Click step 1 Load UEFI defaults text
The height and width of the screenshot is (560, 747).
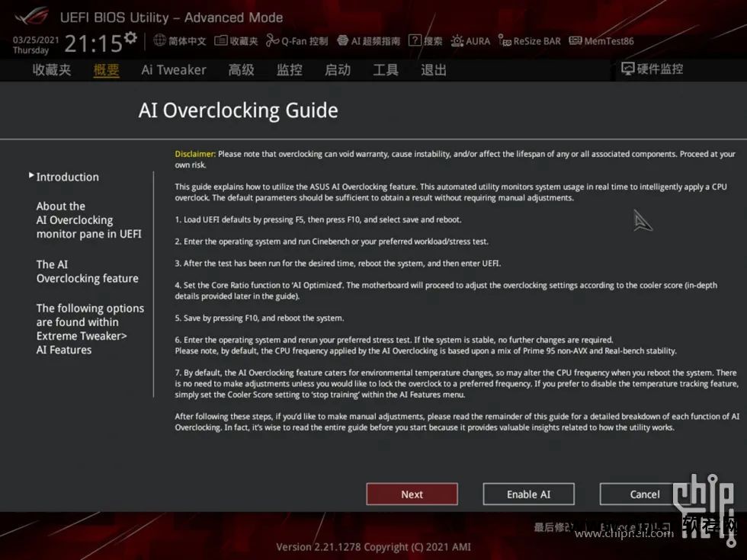[318, 219]
